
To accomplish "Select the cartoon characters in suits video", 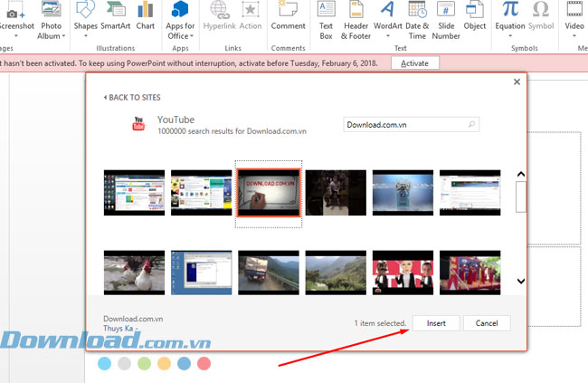I will pos(403,273).
